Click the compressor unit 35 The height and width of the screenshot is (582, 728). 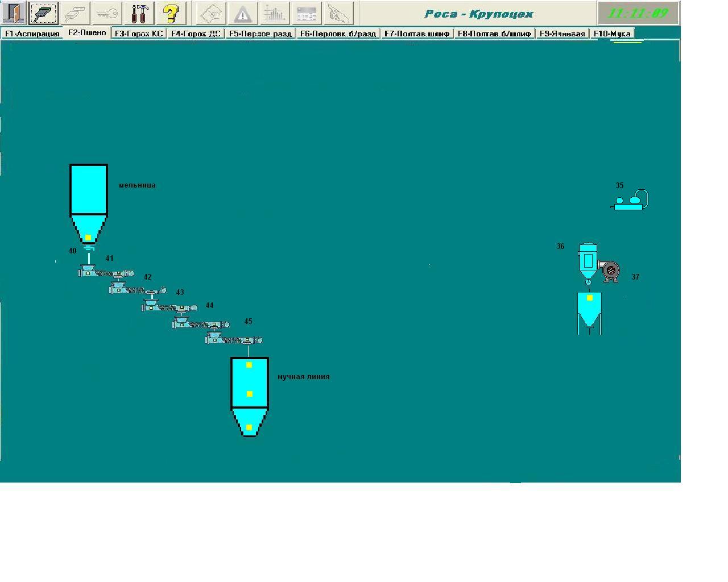point(630,201)
